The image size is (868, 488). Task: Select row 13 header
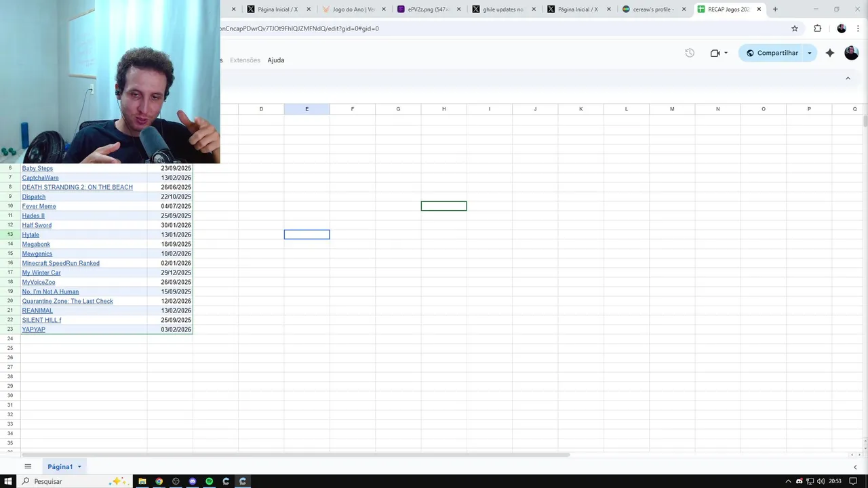[x=10, y=235]
